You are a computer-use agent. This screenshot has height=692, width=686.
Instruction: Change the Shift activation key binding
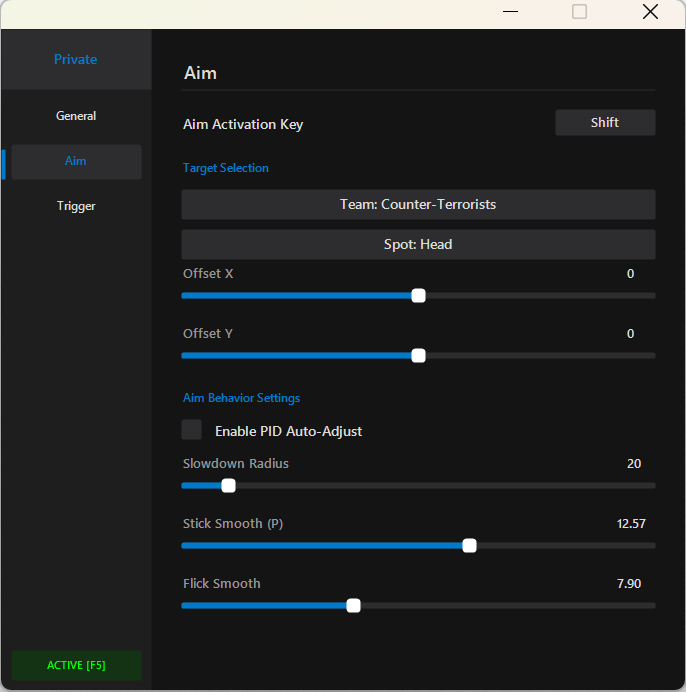[x=605, y=123]
